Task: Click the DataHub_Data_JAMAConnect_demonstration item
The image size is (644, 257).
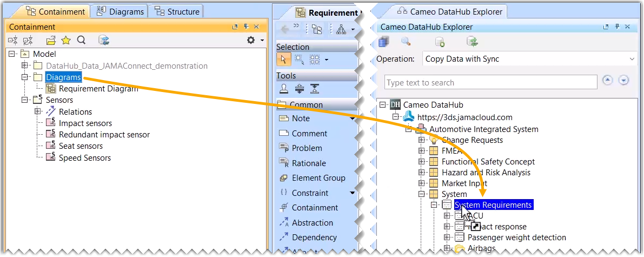Action: click(x=127, y=65)
